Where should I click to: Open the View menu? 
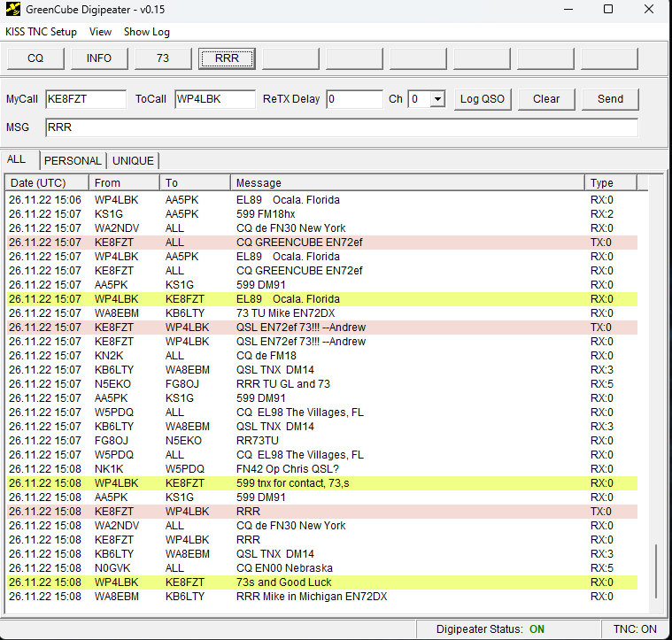tap(100, 32)
